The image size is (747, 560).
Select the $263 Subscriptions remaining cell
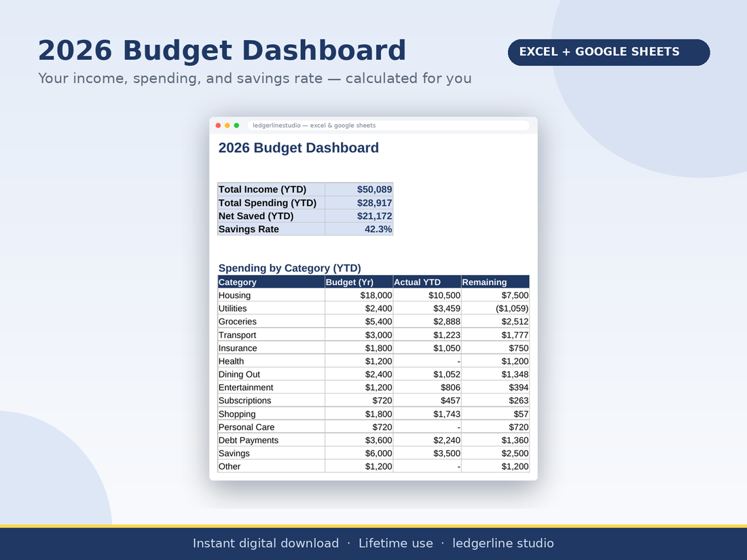coord(496,400)
